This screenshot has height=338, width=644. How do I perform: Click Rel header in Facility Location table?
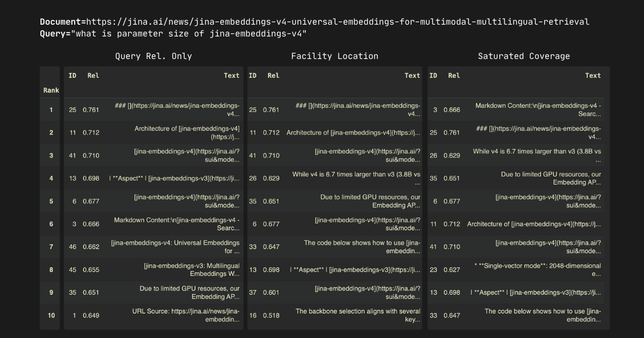pos(274,76)
